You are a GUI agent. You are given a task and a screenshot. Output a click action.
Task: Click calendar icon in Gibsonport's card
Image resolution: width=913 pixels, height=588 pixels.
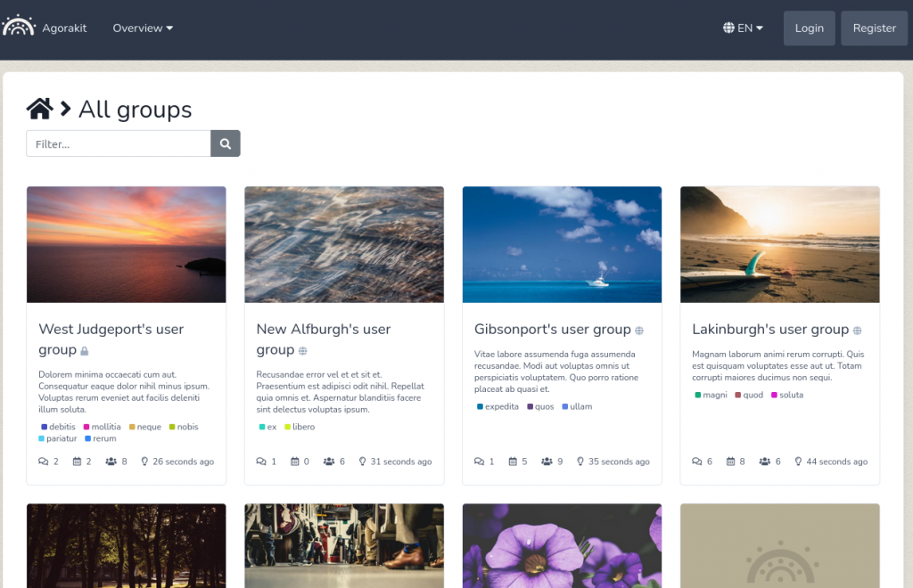click(x=513, y=461)
